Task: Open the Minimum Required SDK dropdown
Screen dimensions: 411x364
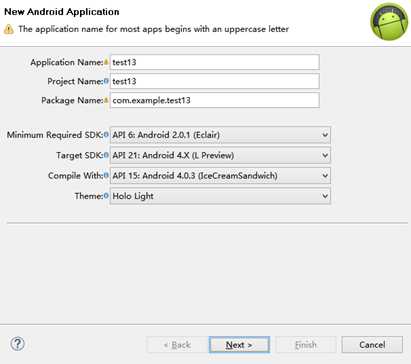Action: (x=220, y=135)
